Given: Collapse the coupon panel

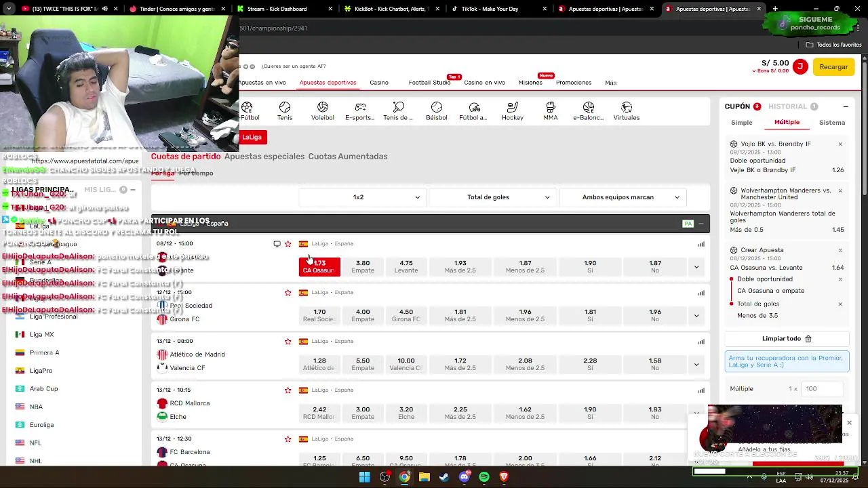Looking at the screenshot, I should (846, 107).
